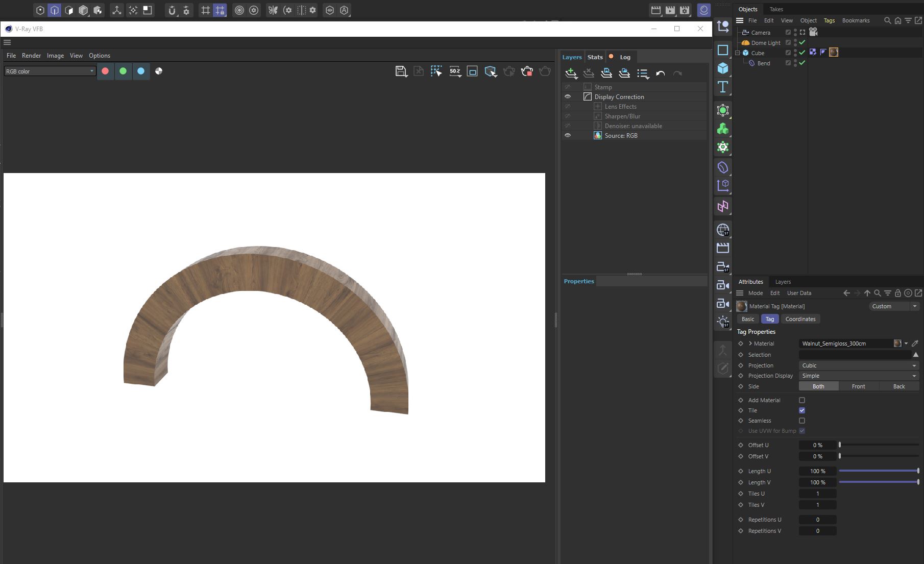Go to home in Objects manager

tap(898, 20)
